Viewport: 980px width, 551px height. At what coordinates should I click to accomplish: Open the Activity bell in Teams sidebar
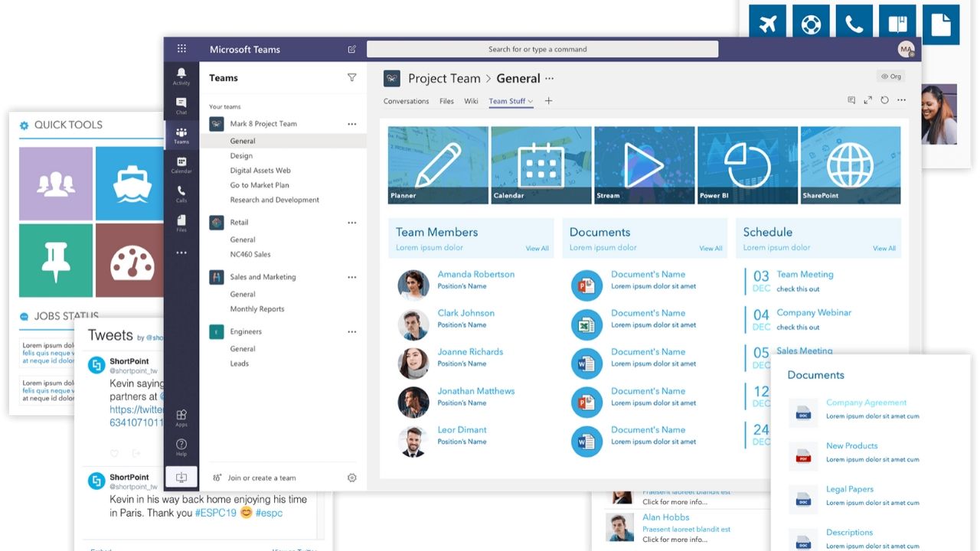point(181,77)
